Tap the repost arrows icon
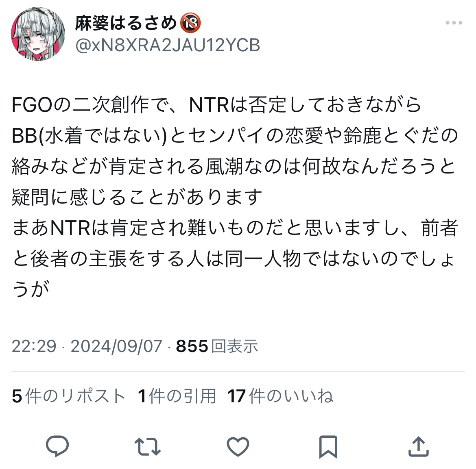Screen dimensions: 476x469 tap(147, 446)
